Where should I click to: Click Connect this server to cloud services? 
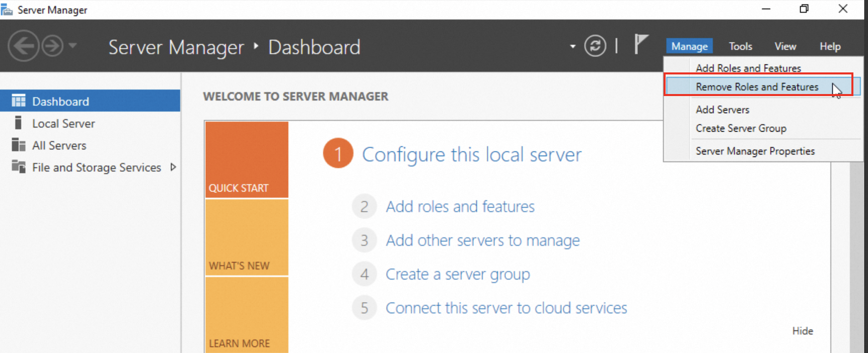(x=506, y=308)
